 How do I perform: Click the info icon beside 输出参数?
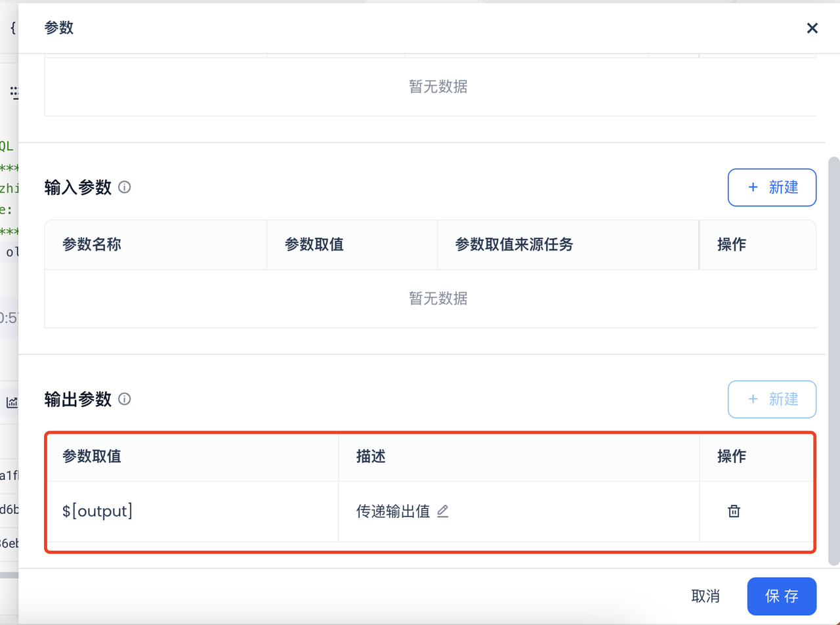pos(124,399)
